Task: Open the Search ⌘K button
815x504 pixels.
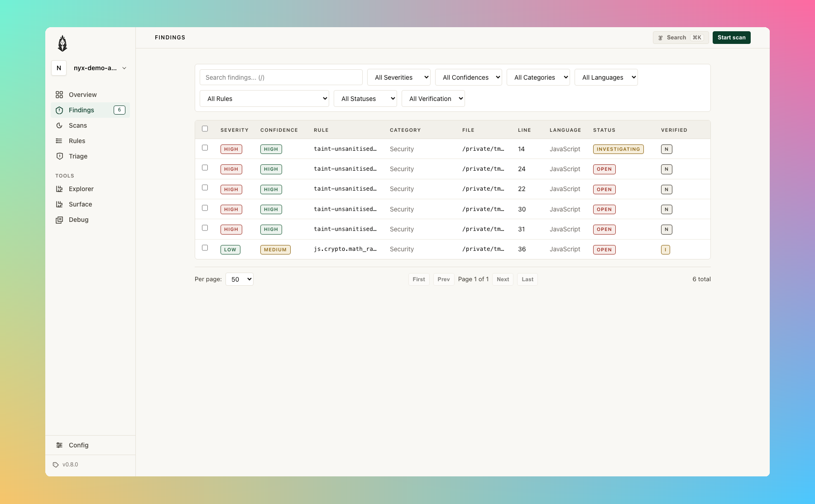Action: (x=681, y=38)
